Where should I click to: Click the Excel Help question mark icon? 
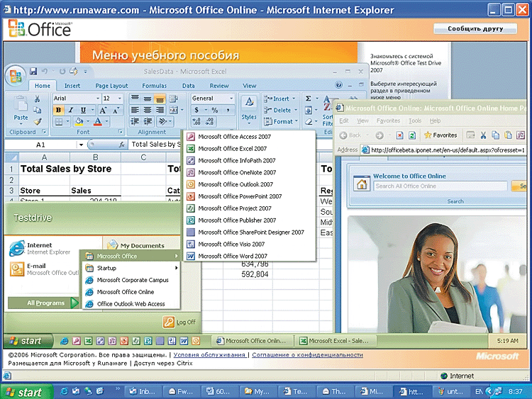tap(338, 85)
